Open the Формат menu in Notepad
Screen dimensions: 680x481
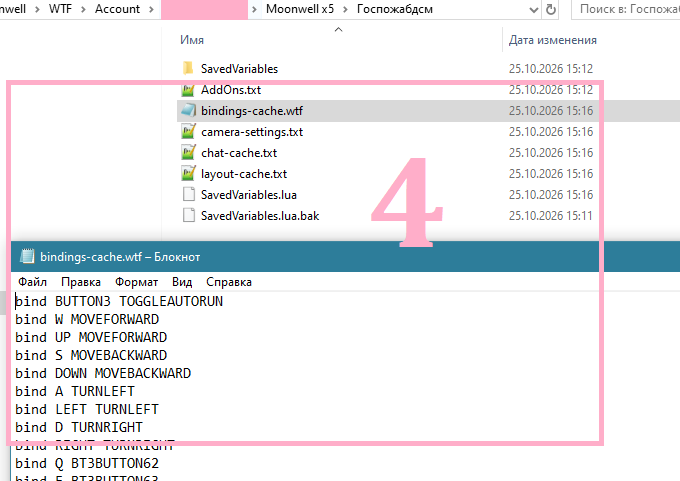point(136,282)
